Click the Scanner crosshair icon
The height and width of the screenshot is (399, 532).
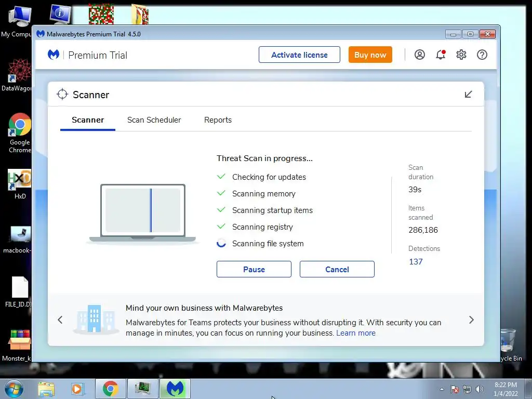pyautogui.click(x=62, y=95)
